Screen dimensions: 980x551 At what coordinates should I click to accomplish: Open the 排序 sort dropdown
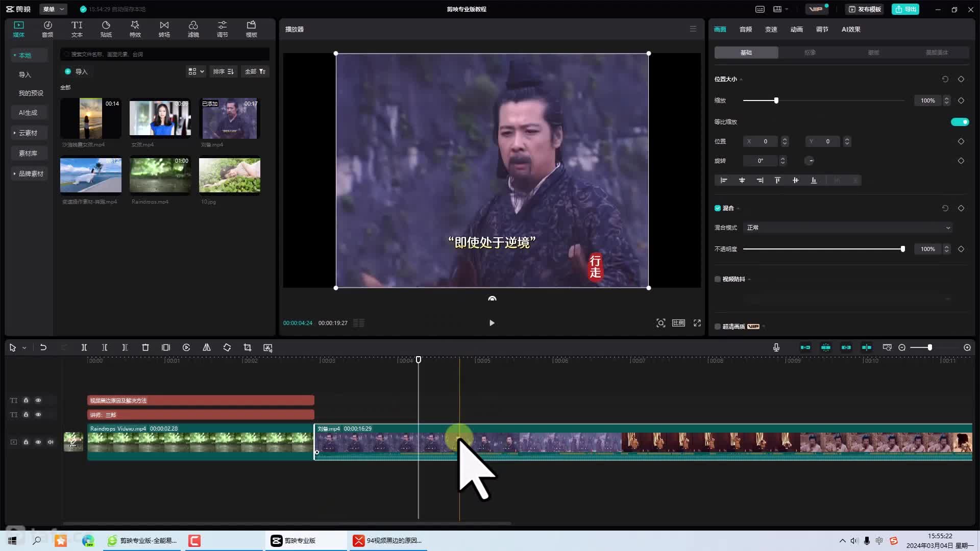tap(223, 71)
